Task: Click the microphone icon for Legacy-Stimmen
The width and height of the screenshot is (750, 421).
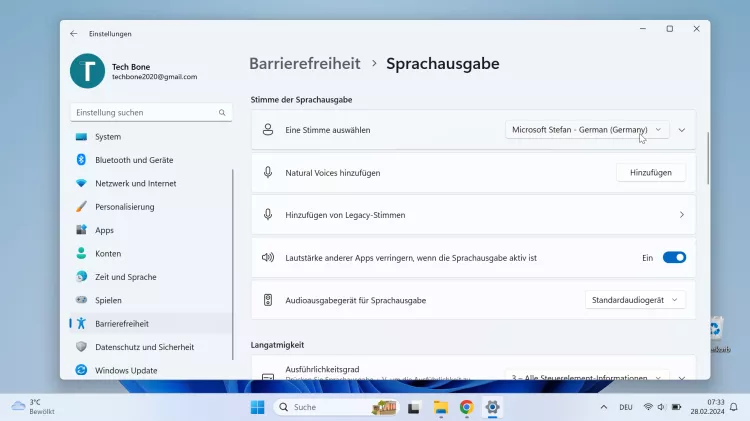Action: (268, 214)
